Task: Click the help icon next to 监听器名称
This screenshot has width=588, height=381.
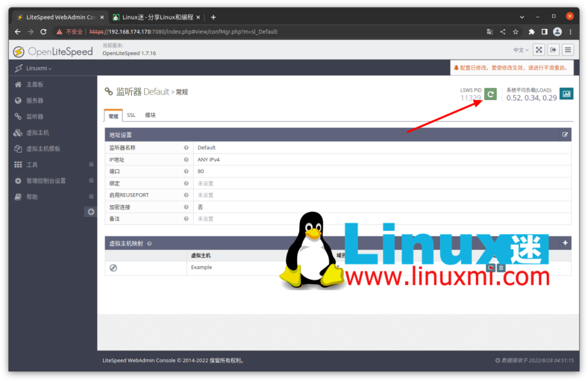Action: tap(186, 148)
